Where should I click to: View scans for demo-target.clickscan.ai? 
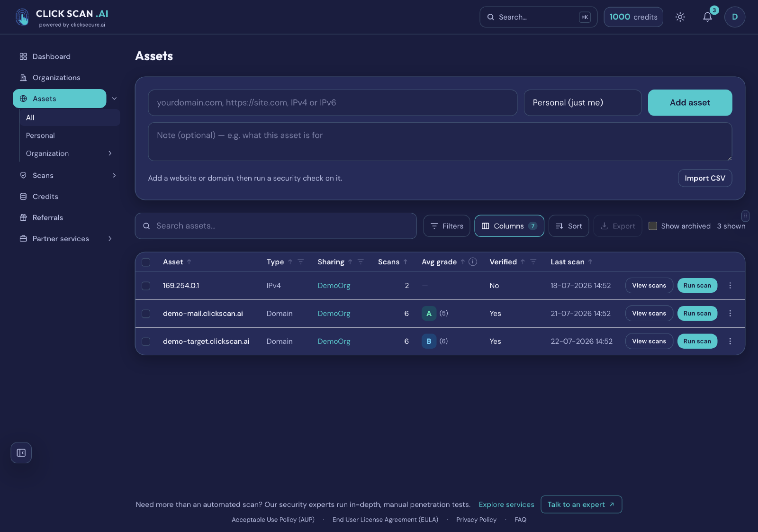[x=649, y=342]
